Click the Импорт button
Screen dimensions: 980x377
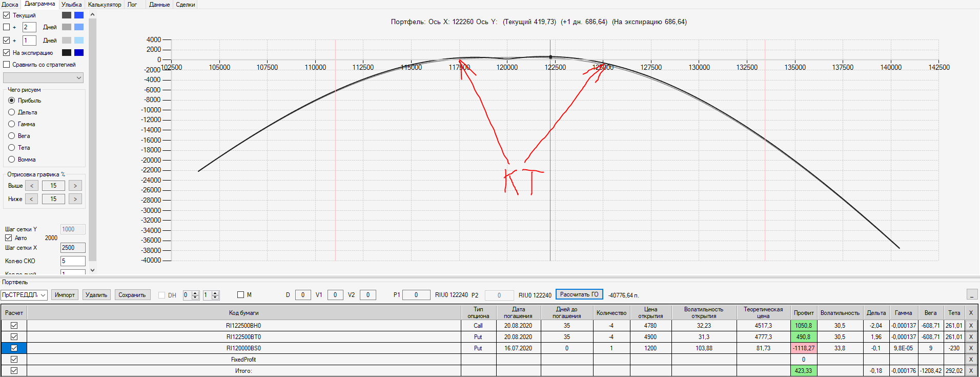65,295
